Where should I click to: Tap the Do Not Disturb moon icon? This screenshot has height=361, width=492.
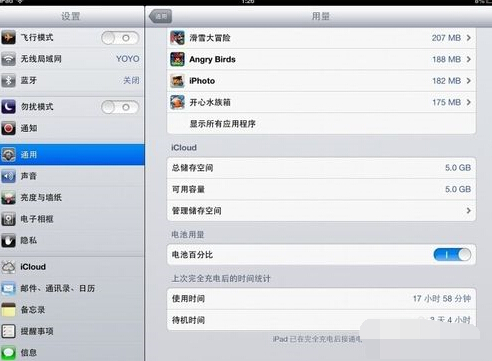(8, 107)
